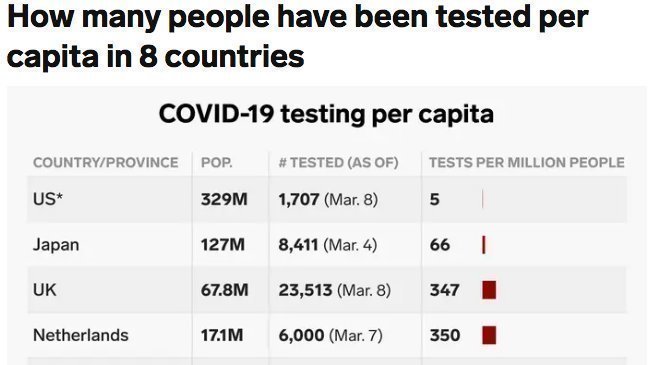Click the faint bar marker for US

(x=483, y=200)
